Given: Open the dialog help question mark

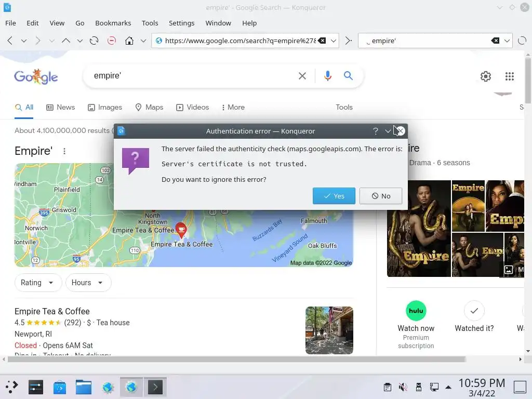Looking at the screenshot, I should coord(375,131).
